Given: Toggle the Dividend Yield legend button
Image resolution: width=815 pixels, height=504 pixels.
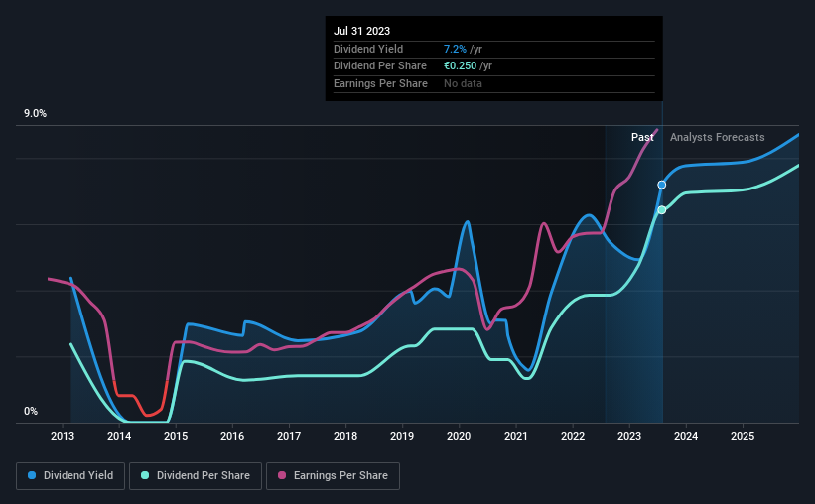Looking at the screenshot, I should tap(70, 476).
